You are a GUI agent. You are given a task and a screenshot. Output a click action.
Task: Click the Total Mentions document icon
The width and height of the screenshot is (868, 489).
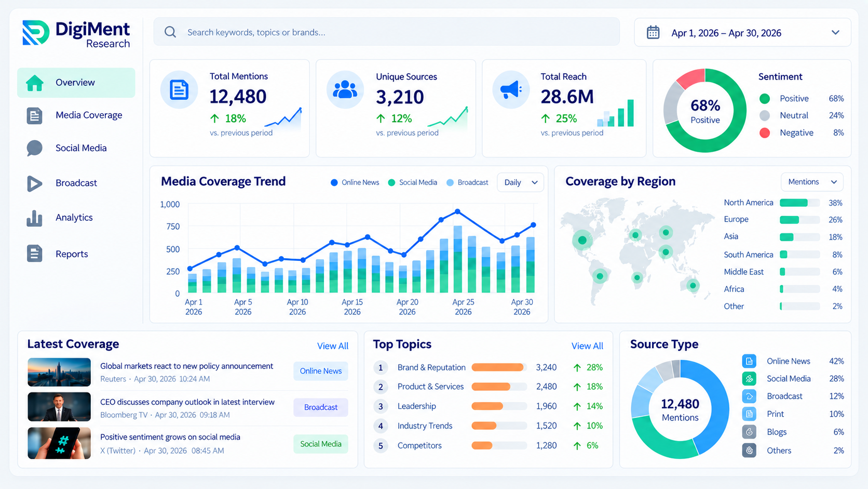[179, 90]
